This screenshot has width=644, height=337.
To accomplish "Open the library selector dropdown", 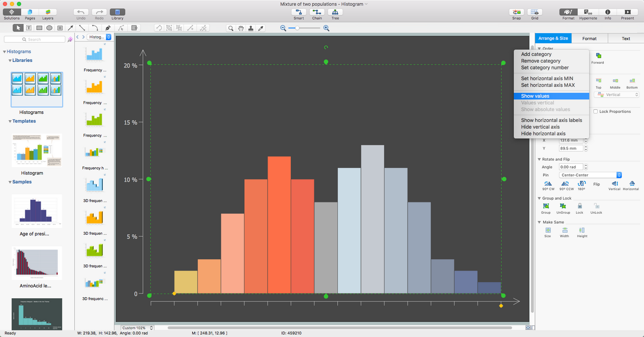I will tap(99, 37).
